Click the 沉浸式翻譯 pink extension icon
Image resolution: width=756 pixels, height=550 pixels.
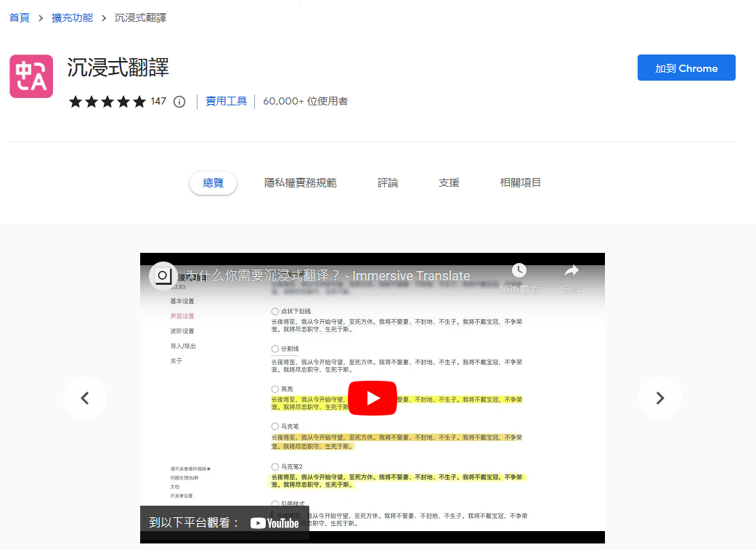(x=31, y=76)
